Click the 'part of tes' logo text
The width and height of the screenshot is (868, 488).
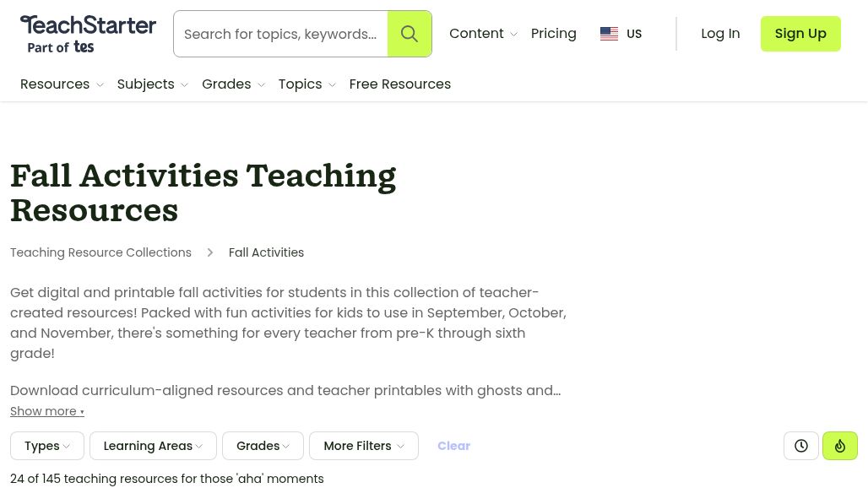59,48
